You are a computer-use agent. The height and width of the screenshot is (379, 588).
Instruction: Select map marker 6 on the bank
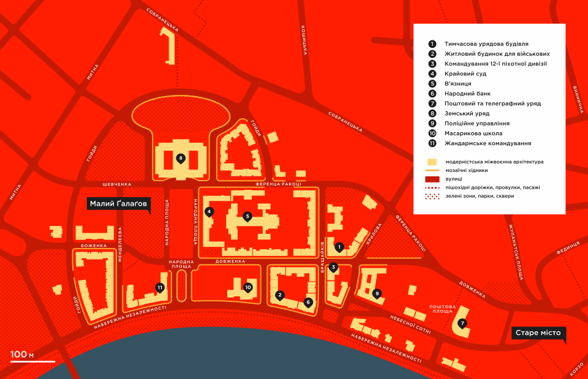[308, 301]
